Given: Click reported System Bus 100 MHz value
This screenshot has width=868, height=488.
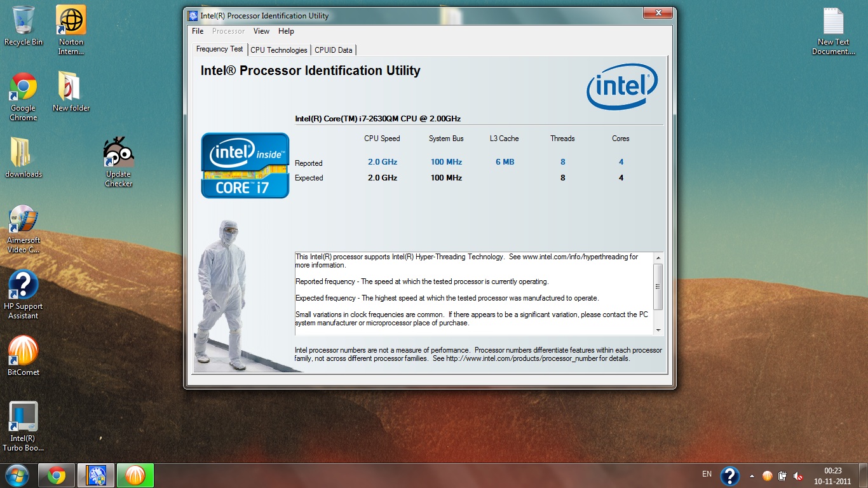Looking at the screenshot, I should pyautogui.click(x=446, y=162).
